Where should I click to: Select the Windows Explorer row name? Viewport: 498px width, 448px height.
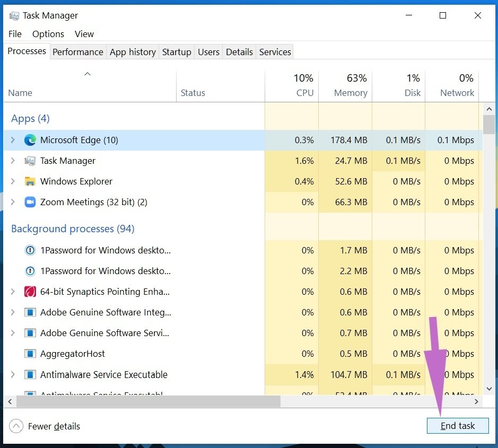76,181
